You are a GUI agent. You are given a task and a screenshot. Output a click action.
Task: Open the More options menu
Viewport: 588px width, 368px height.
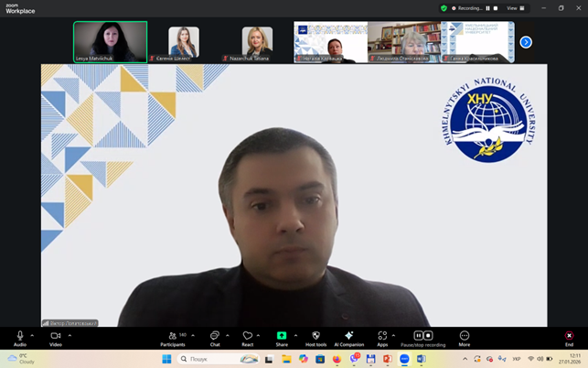pos(465,336)
